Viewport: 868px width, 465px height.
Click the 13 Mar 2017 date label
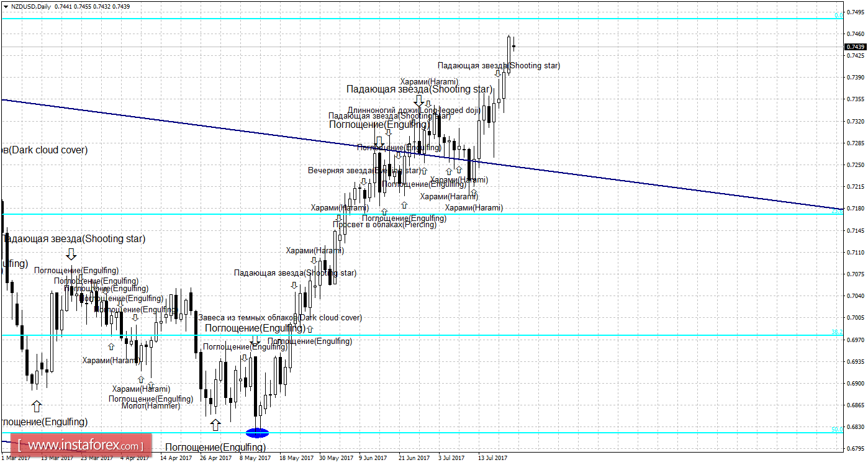coord(58,458)
